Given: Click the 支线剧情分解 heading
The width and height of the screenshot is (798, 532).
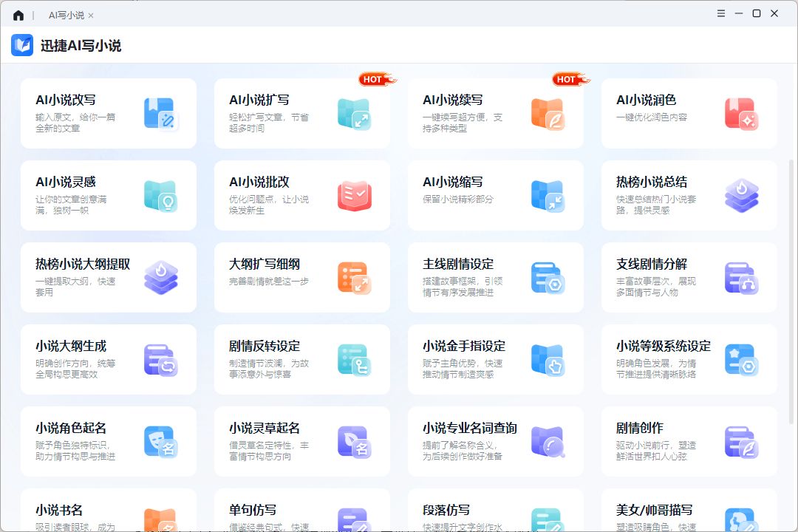Looking at the screenshot, I should [x=652, y=264].
